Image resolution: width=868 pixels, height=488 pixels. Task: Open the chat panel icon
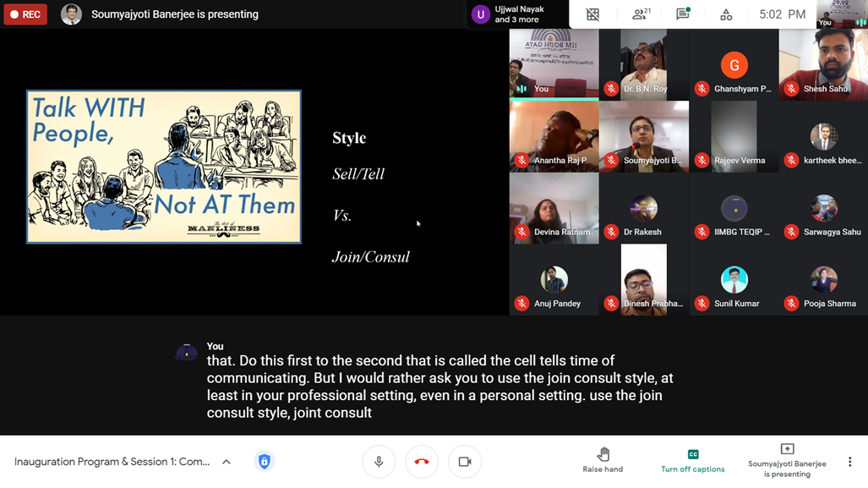pos(682,14)
